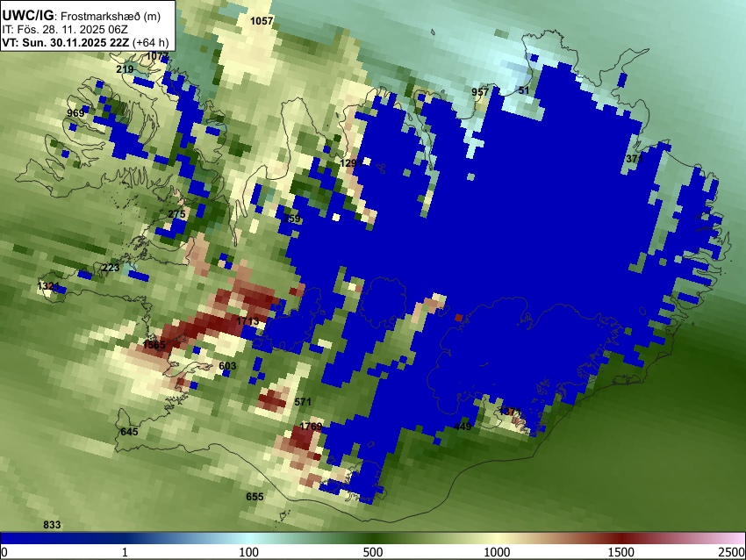The image size is (746, 560).
Task: Click the 1713 value label
Action: 247,321
